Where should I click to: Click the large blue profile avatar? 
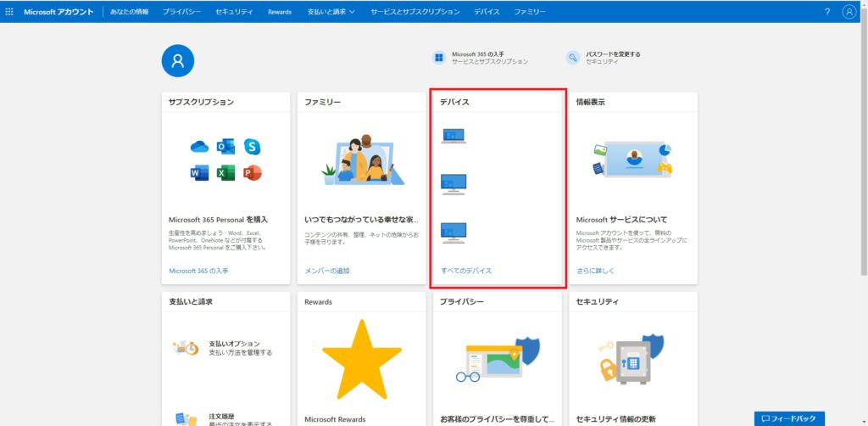pyautogui.click(x=178, y=61)
